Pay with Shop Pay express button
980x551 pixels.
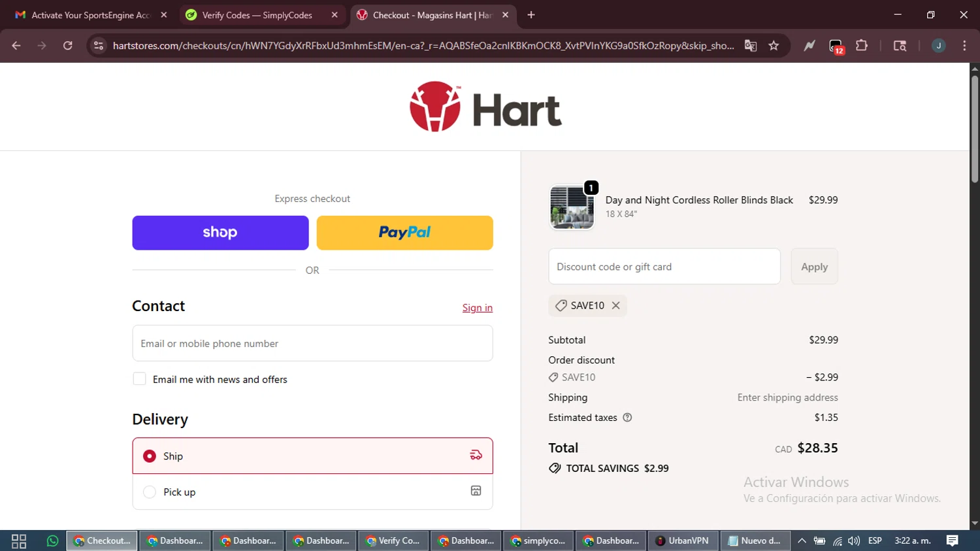click(220, 233)
